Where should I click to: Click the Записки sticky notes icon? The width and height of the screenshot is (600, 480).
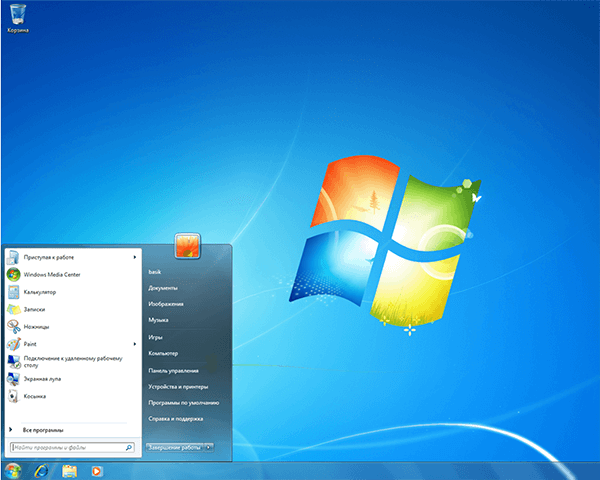tap(13, 309)
